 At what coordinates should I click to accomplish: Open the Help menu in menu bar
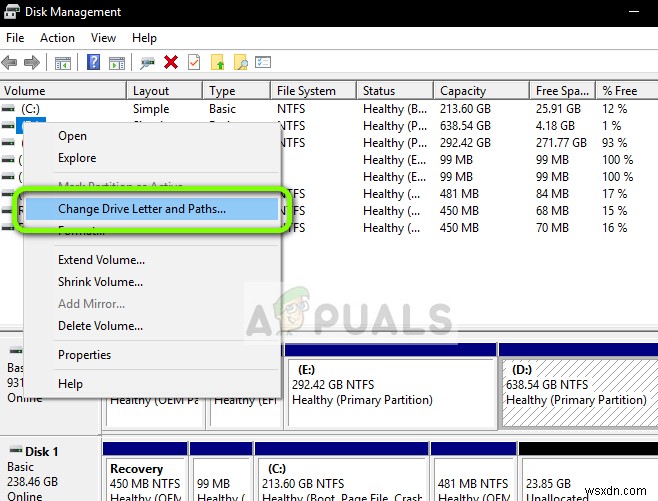144,38
